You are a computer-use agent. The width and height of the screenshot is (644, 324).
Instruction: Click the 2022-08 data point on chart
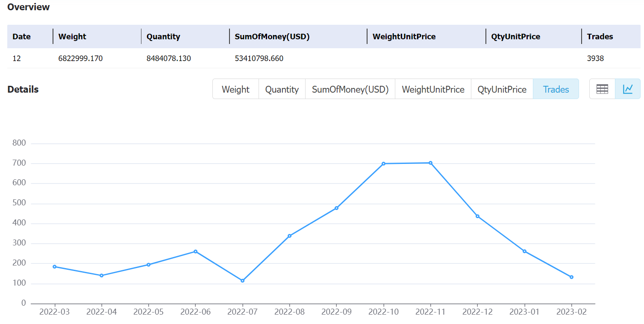coord(289,236)
